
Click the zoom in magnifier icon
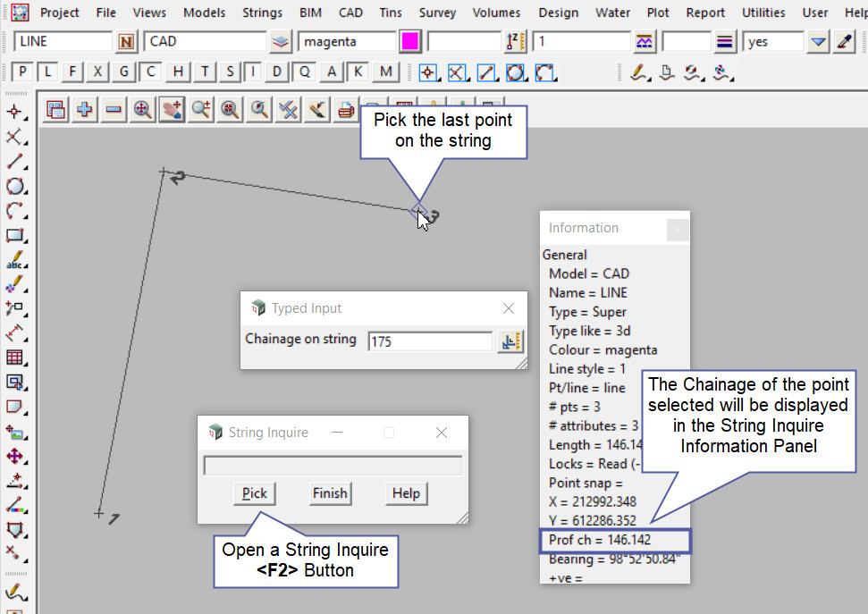click(201, 110)
